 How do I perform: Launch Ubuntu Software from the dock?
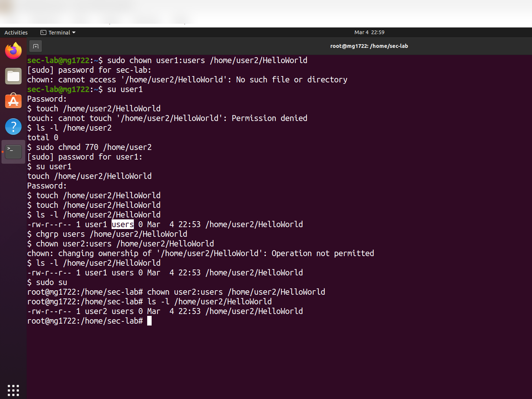tap(13, 101)
